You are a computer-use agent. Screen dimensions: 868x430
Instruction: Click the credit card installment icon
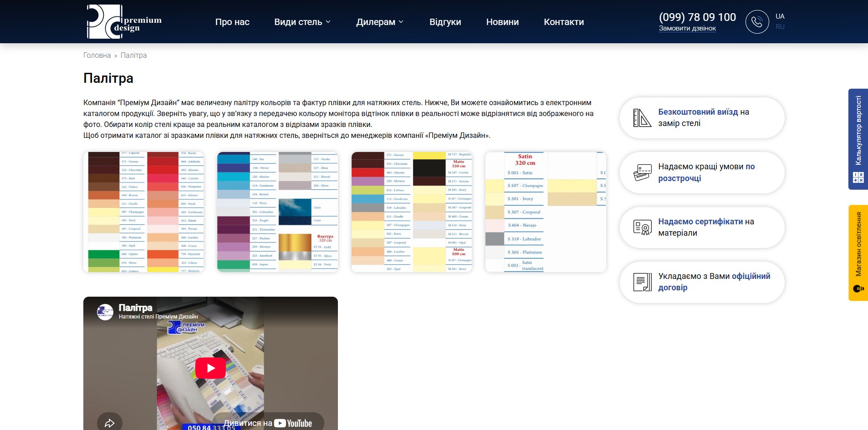point(642,173)
